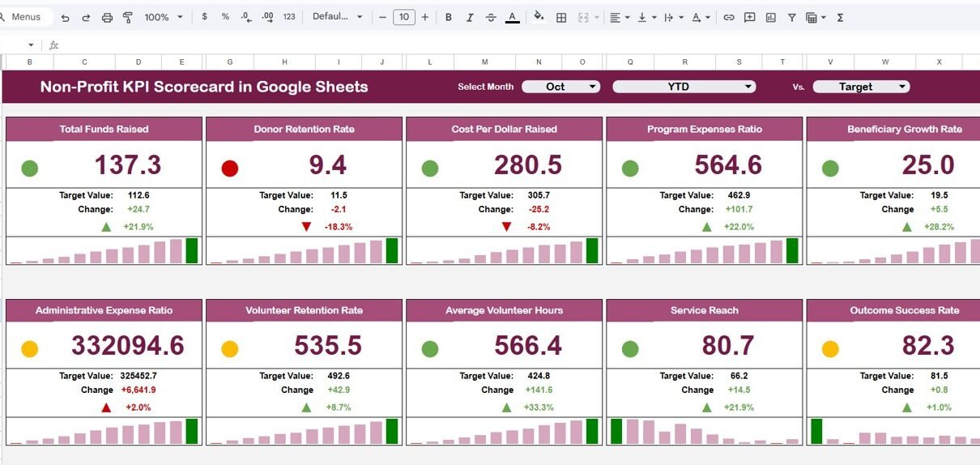This screenshot has height=465, width=980.
Task: Open the zoom level 100% dropdown
Action: pos(163,17)
